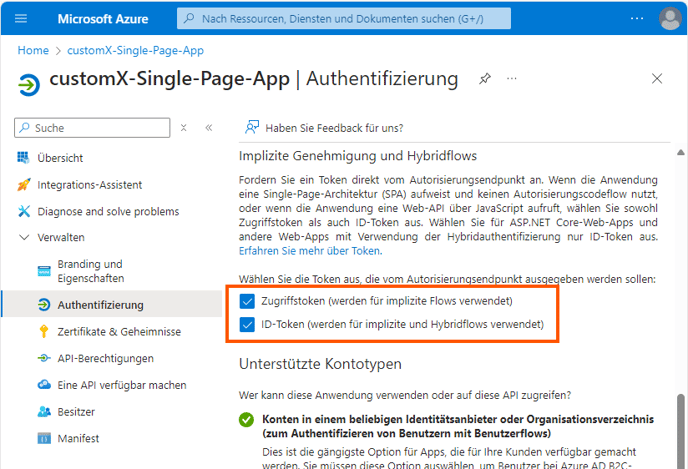Image resolution: width=688 pixels, height=469 pixels.
Task: Click the Zertifikate & Geheimnisse key icon
Action: 43,331
